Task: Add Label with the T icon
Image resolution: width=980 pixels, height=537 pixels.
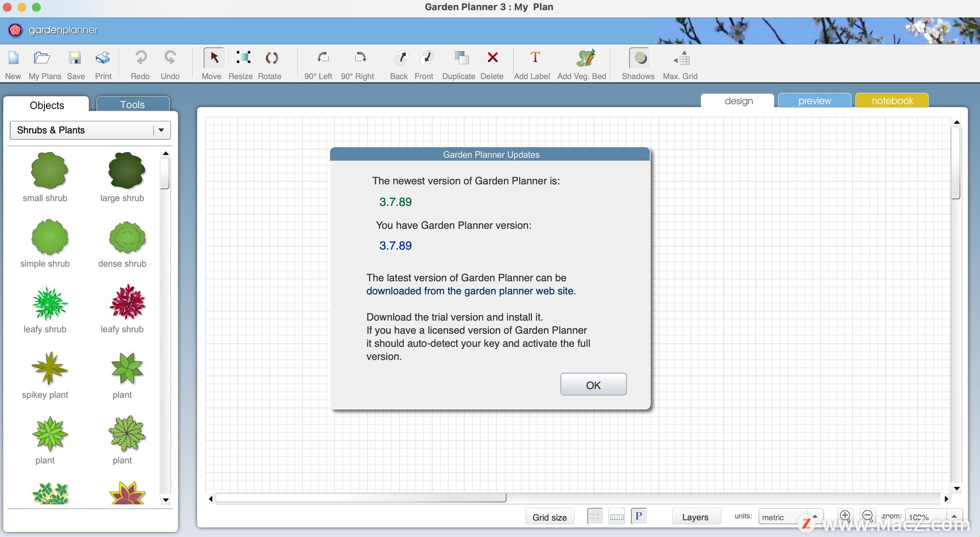Action: (535, 57)
